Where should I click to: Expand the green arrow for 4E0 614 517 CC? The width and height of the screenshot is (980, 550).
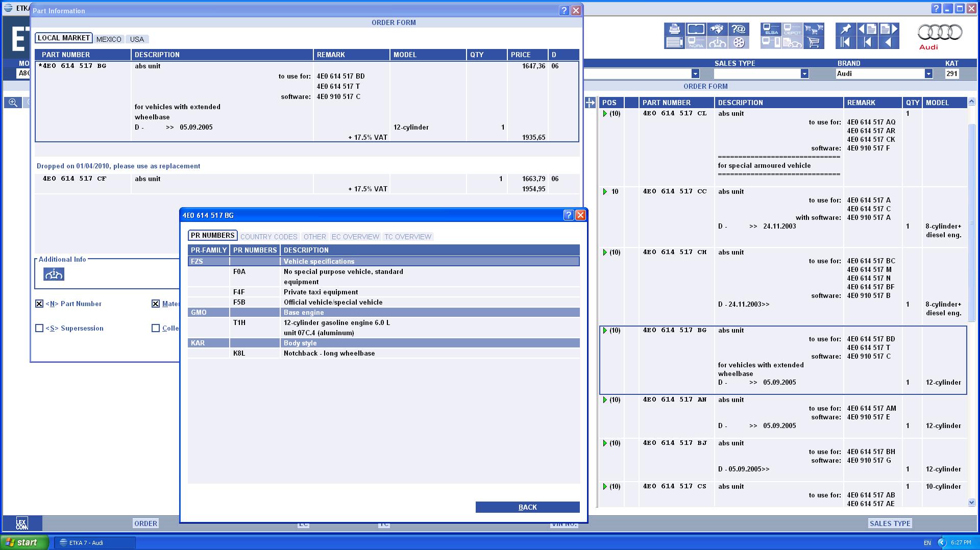click(x=605, y=192)
